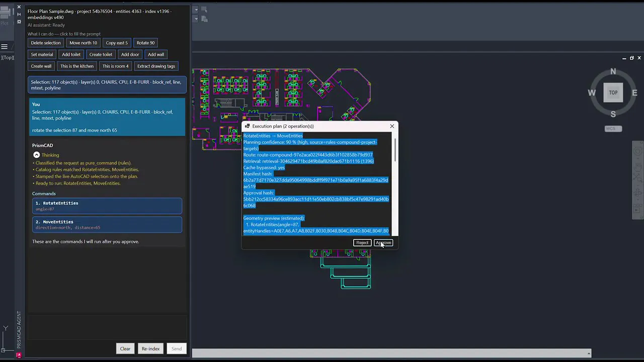Click N on the ViewCube compass
The width and height of the screenshot is (644, 362).
613,71
